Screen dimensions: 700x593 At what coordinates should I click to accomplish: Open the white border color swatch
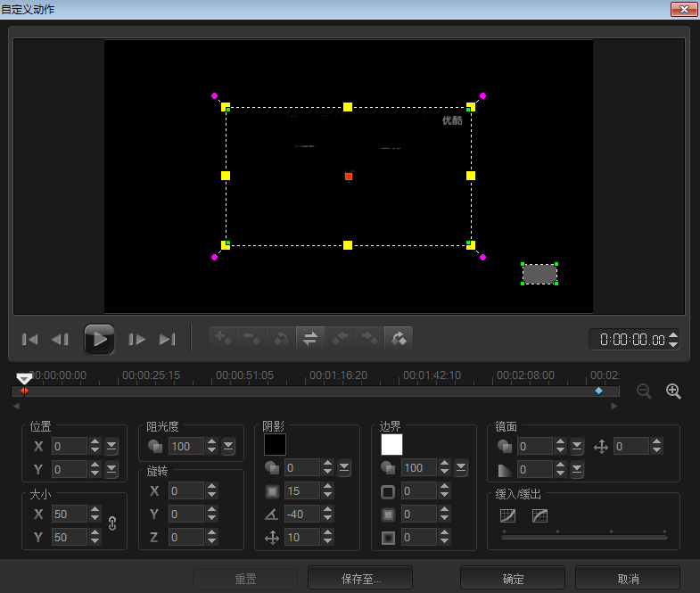pos(392,445)
